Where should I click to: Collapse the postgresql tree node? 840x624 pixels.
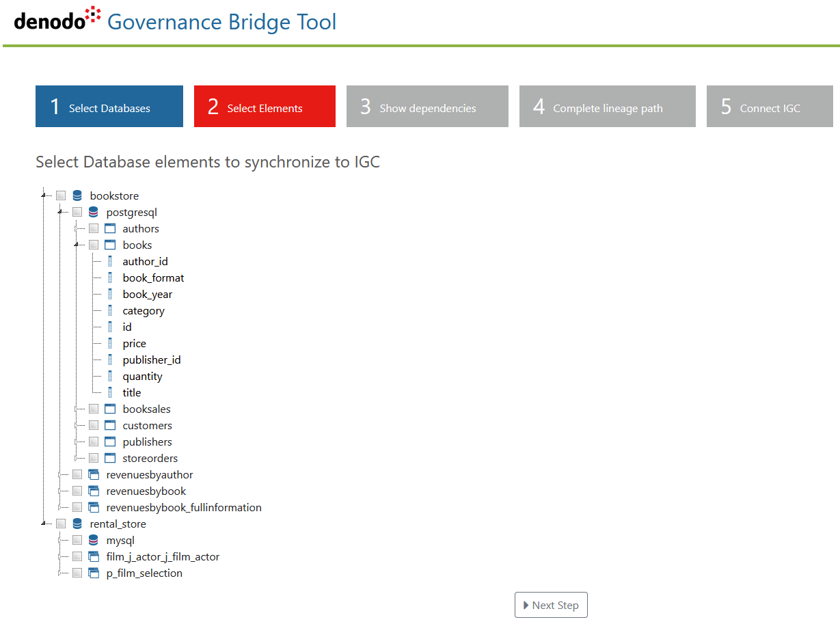(x=59, y=213)
